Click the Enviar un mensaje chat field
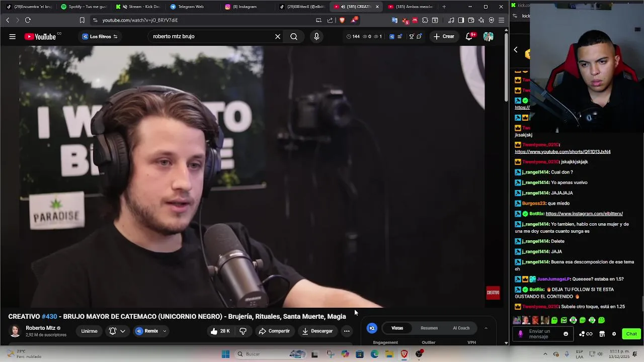Image resolution: width=644 pixels, height=362 pixels. click(542, 334)
